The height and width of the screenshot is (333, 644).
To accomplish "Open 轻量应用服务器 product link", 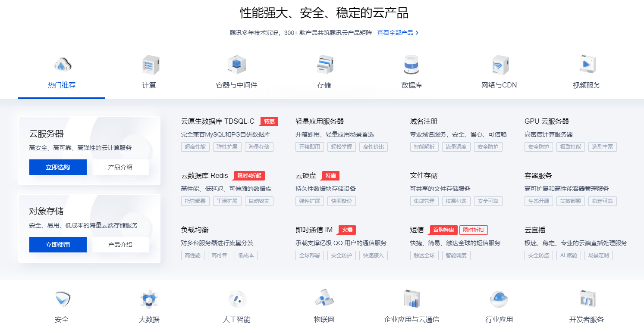I will click(320, 121).
